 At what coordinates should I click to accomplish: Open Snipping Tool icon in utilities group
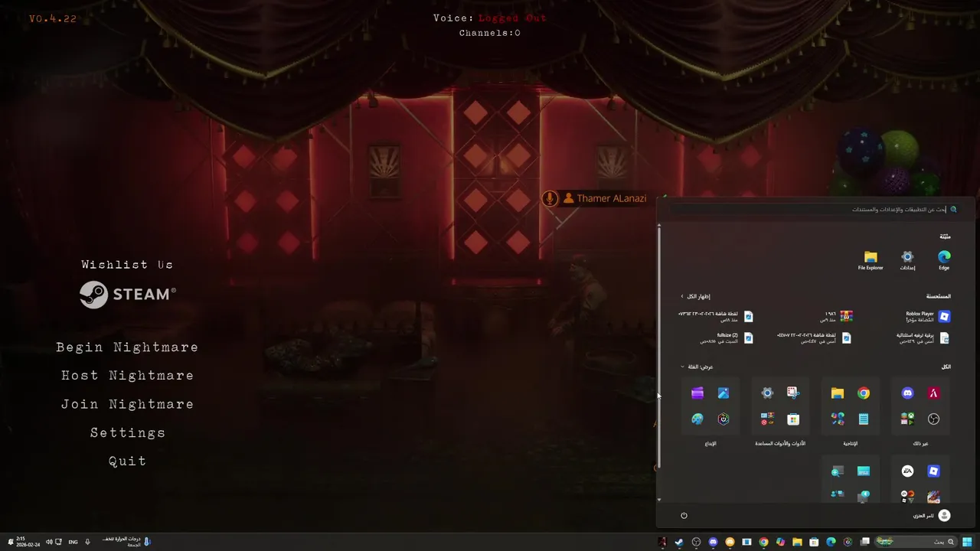point(793,393)
